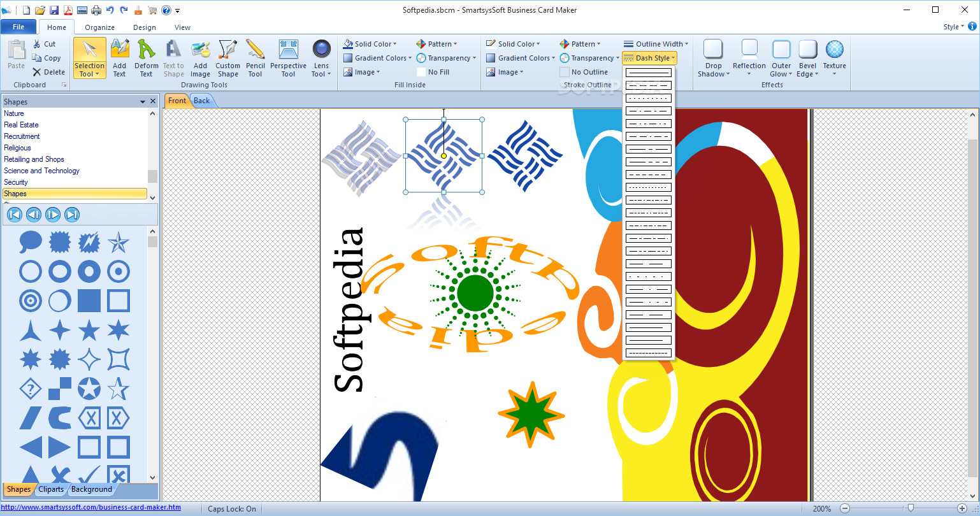Open Stroke Outline Solid Color dropdown
The width and height of the screenshot is (980, 516).
click(513, 44)
